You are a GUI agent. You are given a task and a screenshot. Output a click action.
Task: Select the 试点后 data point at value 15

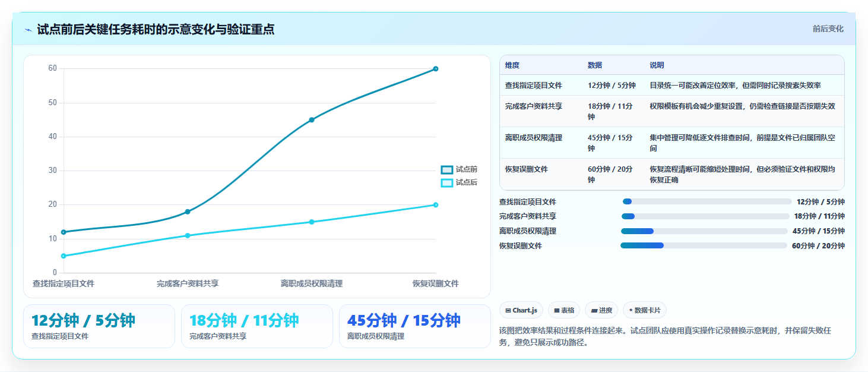(x=312, y=222)
